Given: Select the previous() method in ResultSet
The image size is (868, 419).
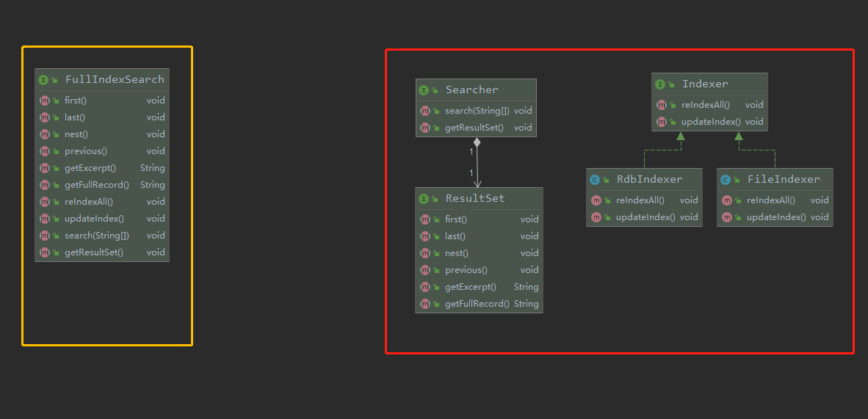Looking at the screenshot, I should (x=466, y=270).
